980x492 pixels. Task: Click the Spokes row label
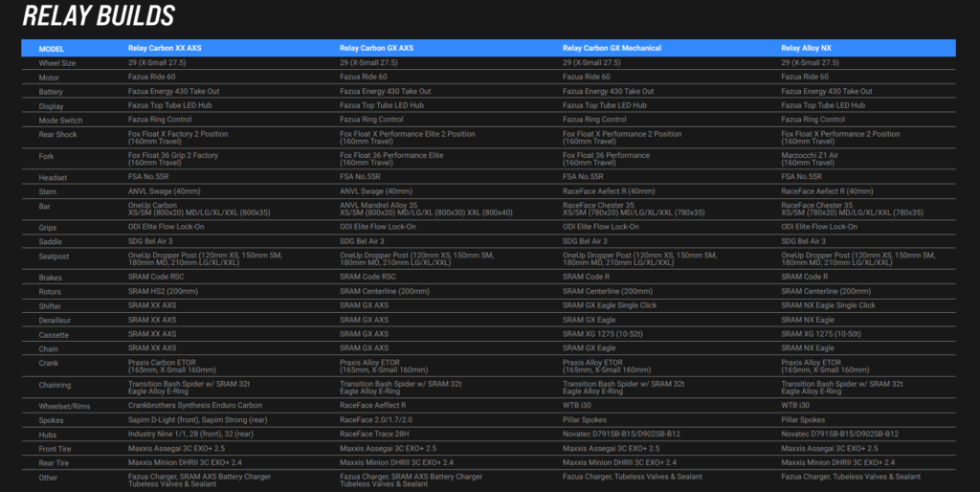tap(52, 421)
